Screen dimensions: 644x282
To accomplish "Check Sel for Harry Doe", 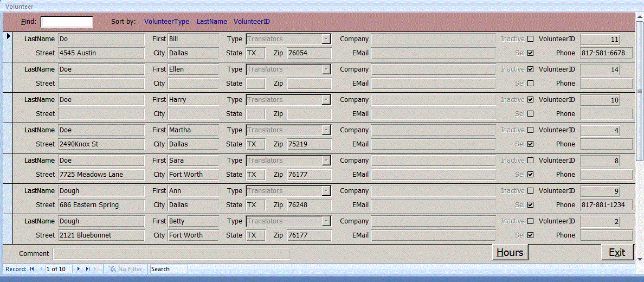I will 530,114.
